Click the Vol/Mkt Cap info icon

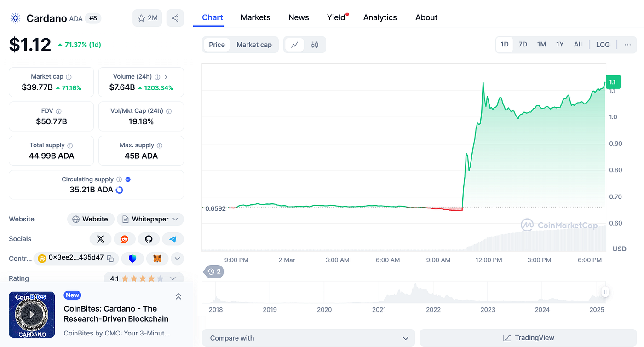point(169,111)
